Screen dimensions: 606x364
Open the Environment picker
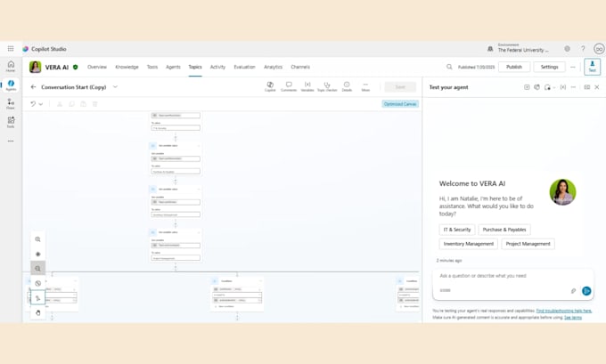tap(518, 48)
